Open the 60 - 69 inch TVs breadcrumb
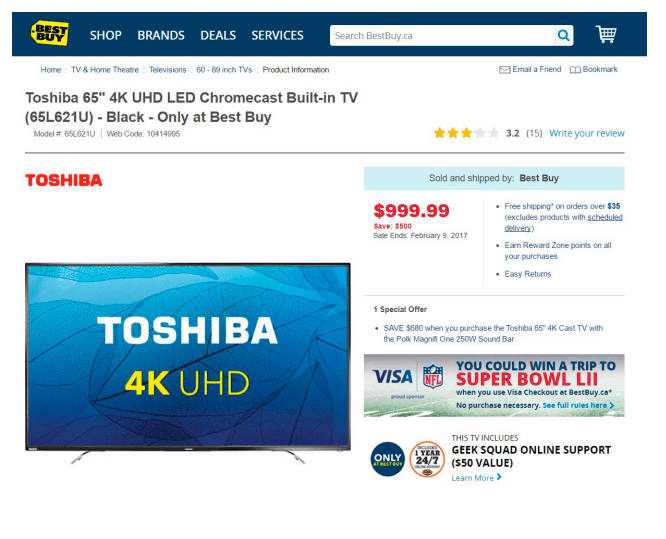The height and width of the screenshot is (539, 666). click(224, 70)
